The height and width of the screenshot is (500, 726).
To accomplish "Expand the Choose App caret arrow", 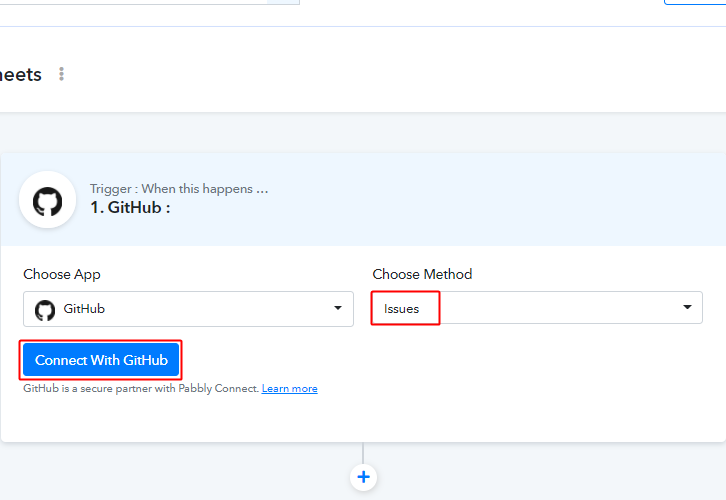I will point(338,308).
